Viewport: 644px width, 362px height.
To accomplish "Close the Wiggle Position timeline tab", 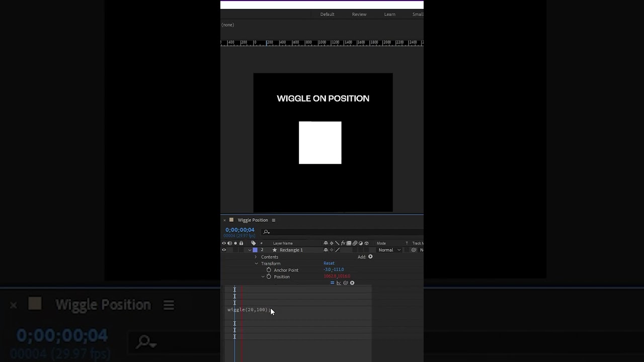I will click(x=224, y=220).
